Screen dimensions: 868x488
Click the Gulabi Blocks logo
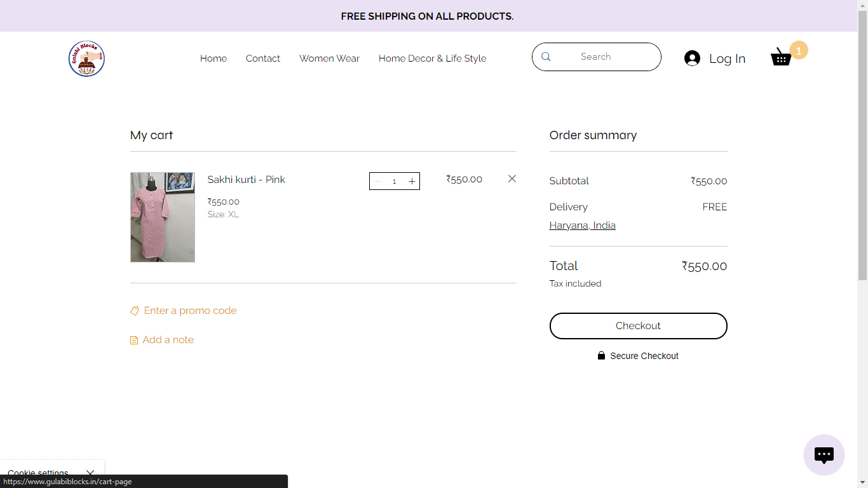pyautogui.click(x=86, y=58)
